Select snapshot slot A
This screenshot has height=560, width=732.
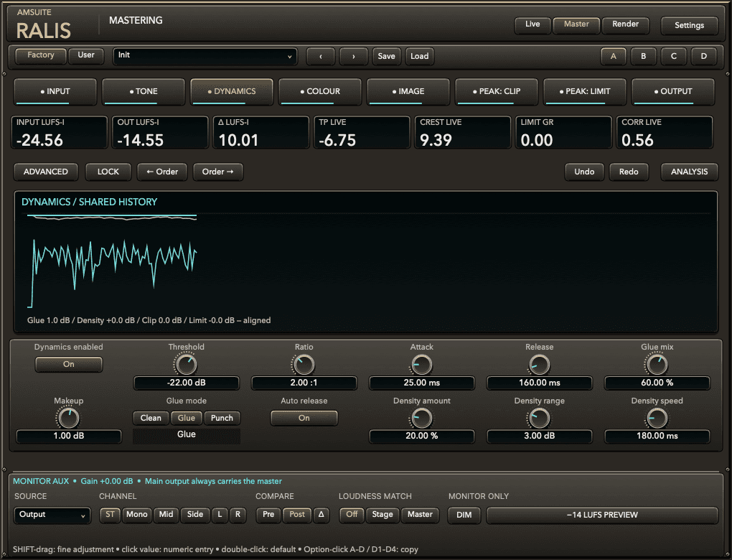pyautogui.click(x=614, y=56)
